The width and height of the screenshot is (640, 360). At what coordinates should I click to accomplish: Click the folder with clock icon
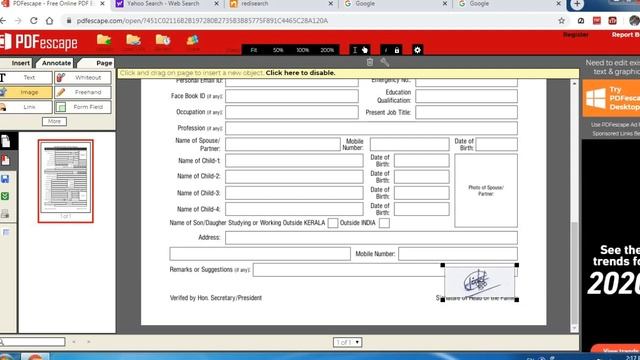163,40
